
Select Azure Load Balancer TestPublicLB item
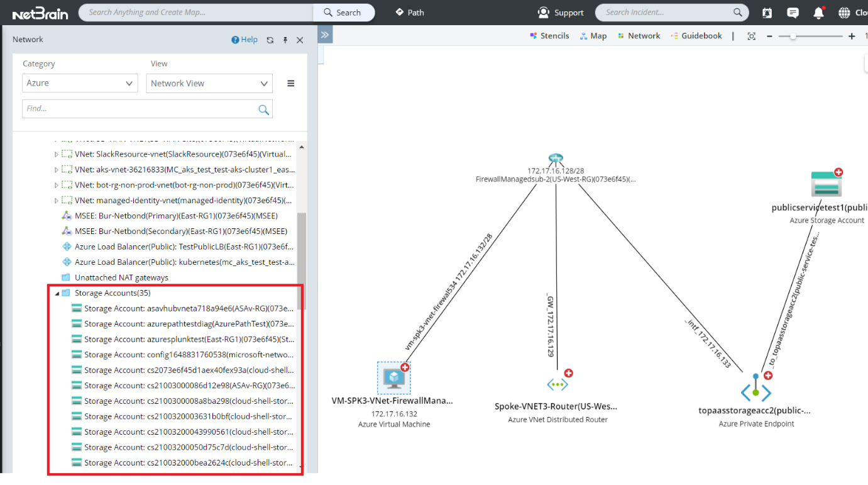coord(178,247)
